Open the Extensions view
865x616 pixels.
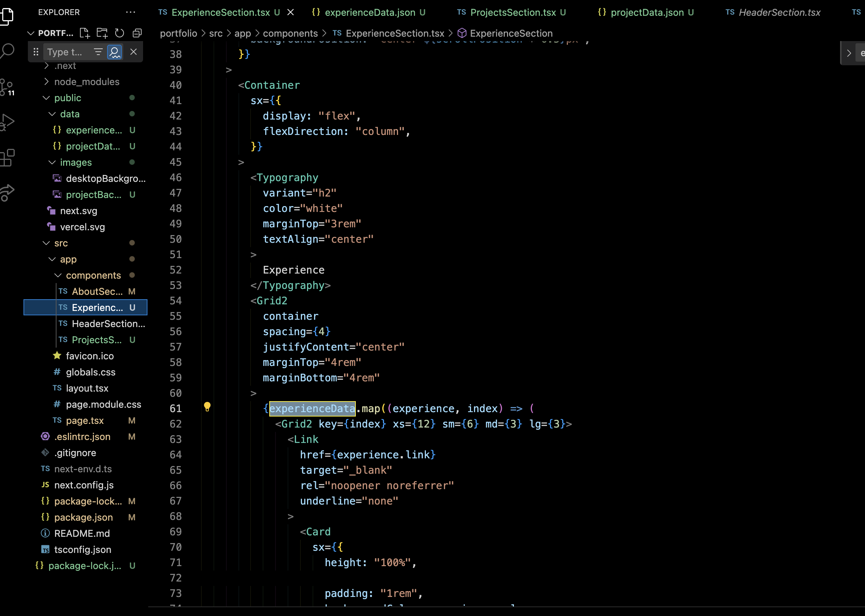pos(7,158)
